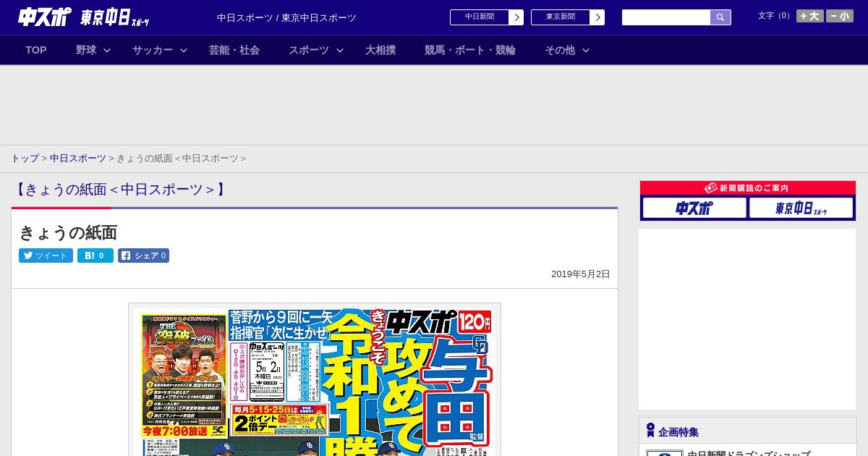This screenshot has height=456, width=868.
Task: Click the arrow beside 中日新聞
Action: point(516,17)
